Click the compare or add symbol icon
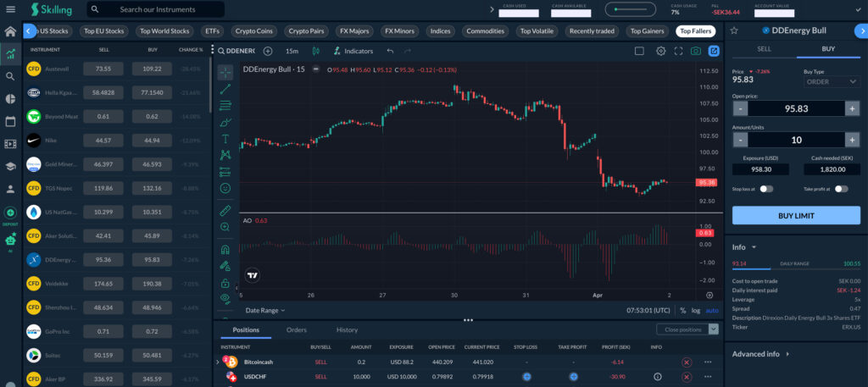 tap(268, 51)
